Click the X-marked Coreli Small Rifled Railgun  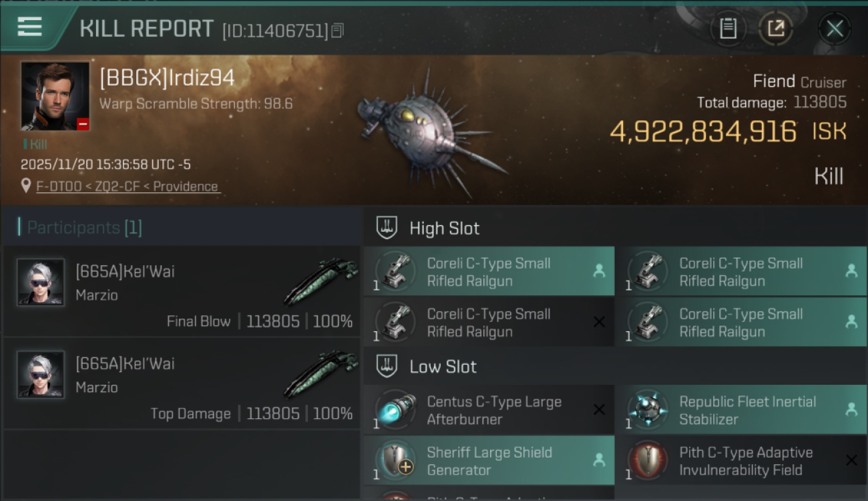[489, 323]
